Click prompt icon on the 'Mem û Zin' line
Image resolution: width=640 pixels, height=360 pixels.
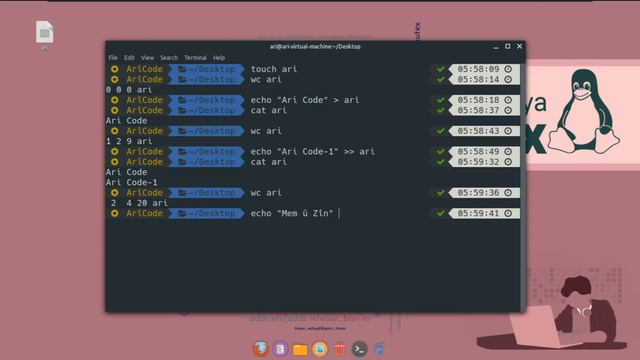click(115, 213)
